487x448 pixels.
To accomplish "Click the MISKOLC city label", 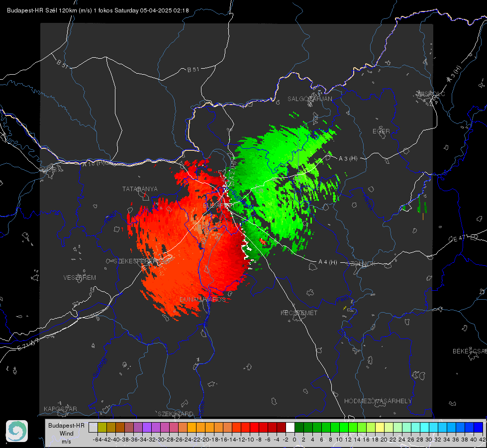I will (x=431, y=94).
